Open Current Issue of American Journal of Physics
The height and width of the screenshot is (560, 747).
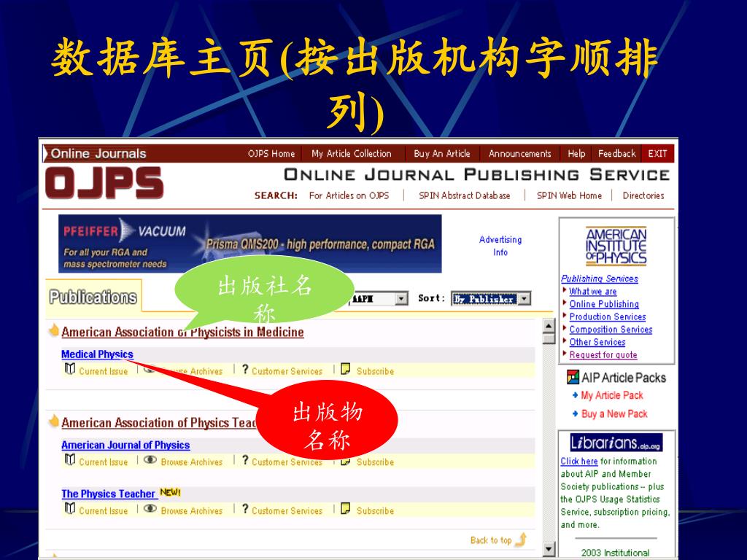[x=104, y=462]
